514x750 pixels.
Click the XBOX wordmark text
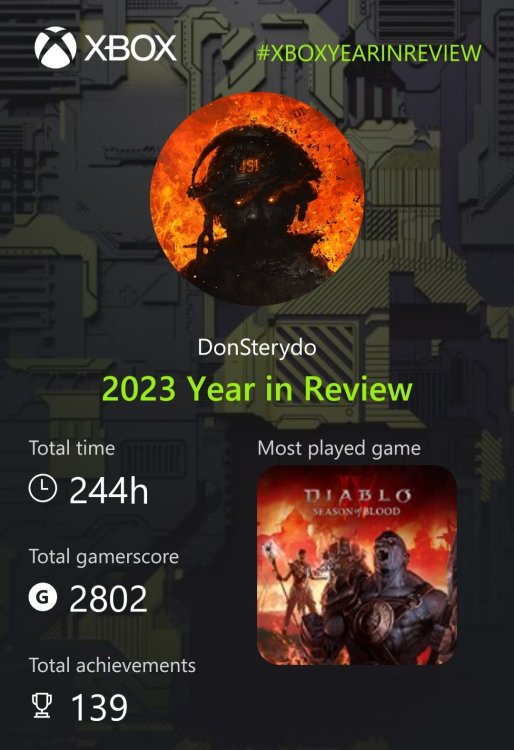coord(131,48)
